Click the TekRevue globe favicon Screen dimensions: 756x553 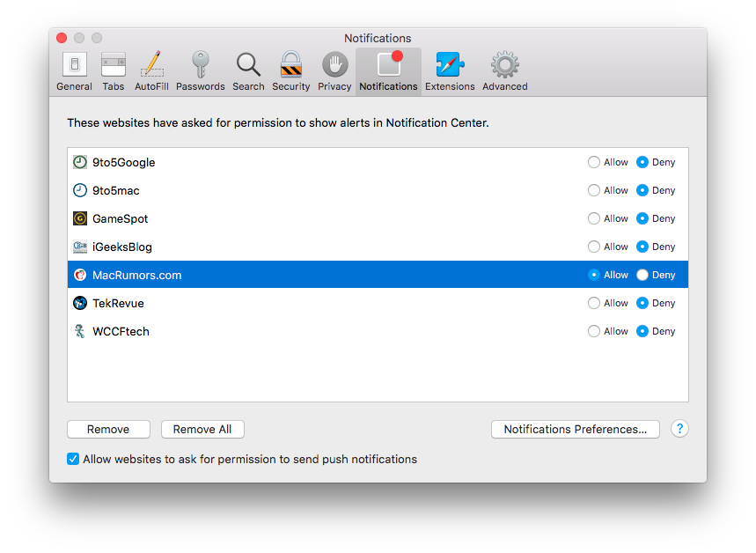pyautogui.click(x=80, y=303)
